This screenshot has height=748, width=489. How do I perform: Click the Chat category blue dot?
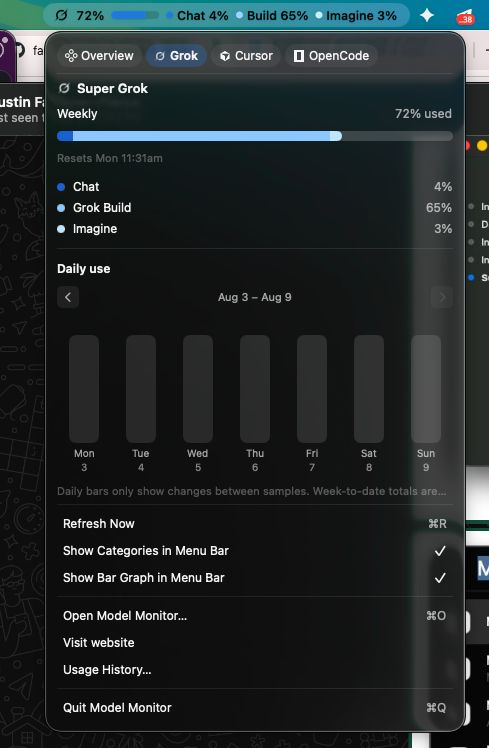click(x=61, y=187)
